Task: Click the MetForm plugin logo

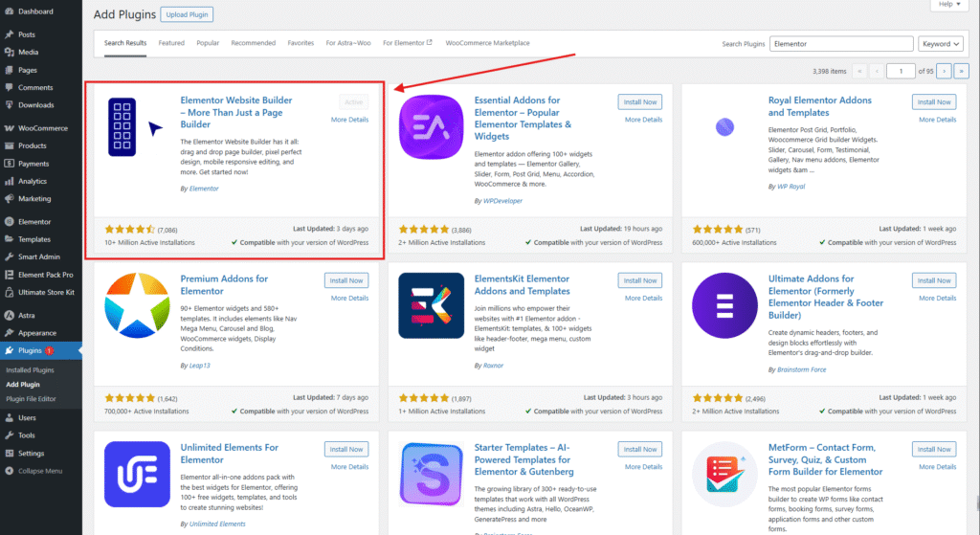Action: [x=725, y=475]
